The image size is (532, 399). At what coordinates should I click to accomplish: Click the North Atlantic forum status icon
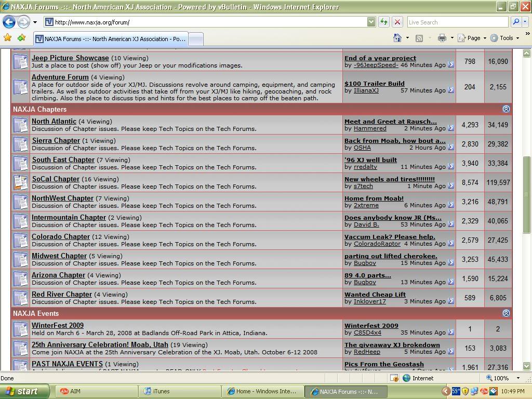[21, 125]
